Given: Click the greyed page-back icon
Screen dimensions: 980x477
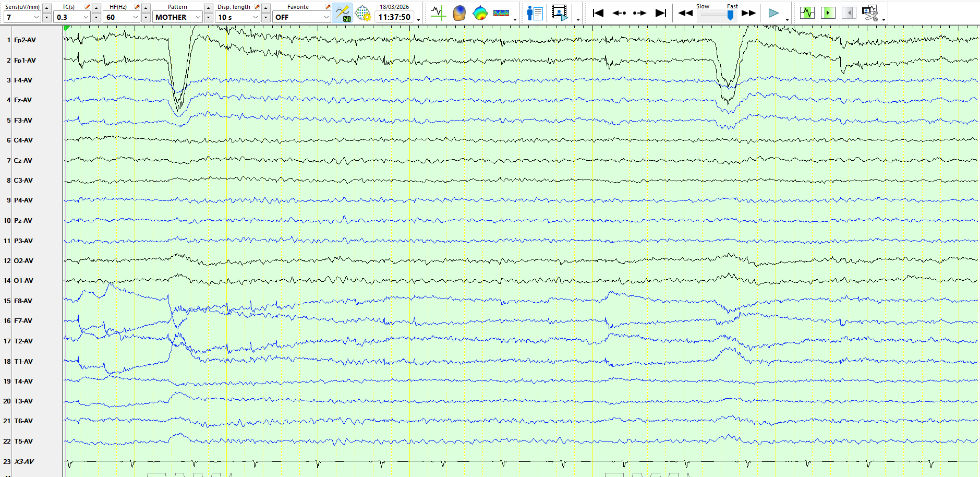Looking at the screenshot, I should click(849, 13).
